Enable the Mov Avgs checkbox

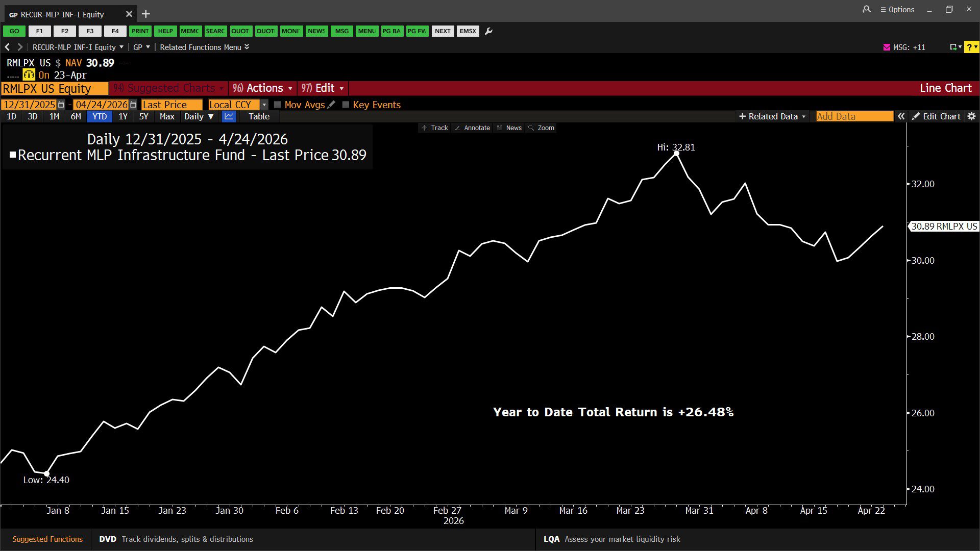(x=278, y=105)
